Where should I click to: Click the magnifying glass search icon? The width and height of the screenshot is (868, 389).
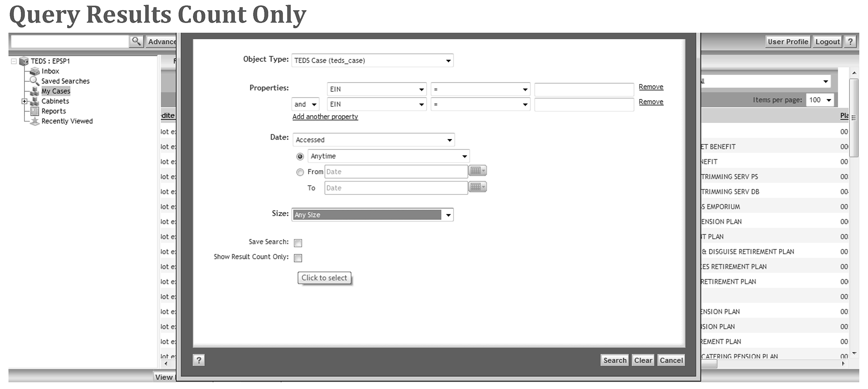[x=136, y=41]
